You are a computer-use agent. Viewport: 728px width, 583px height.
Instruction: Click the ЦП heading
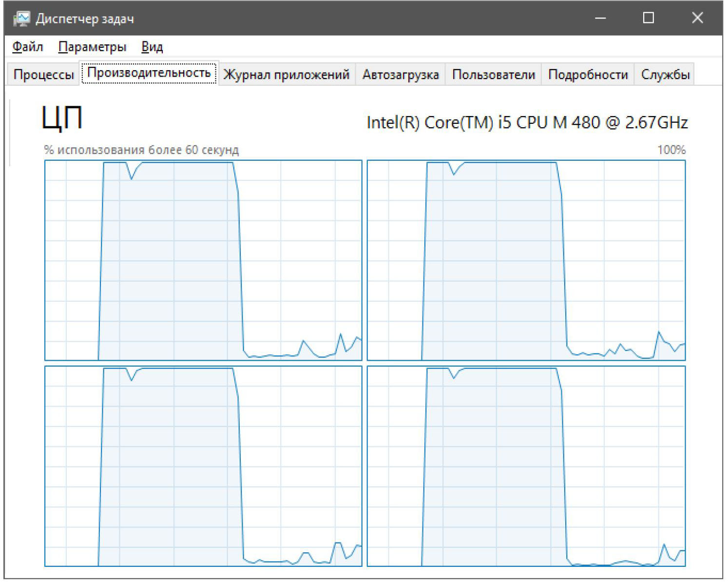point(62,118)
